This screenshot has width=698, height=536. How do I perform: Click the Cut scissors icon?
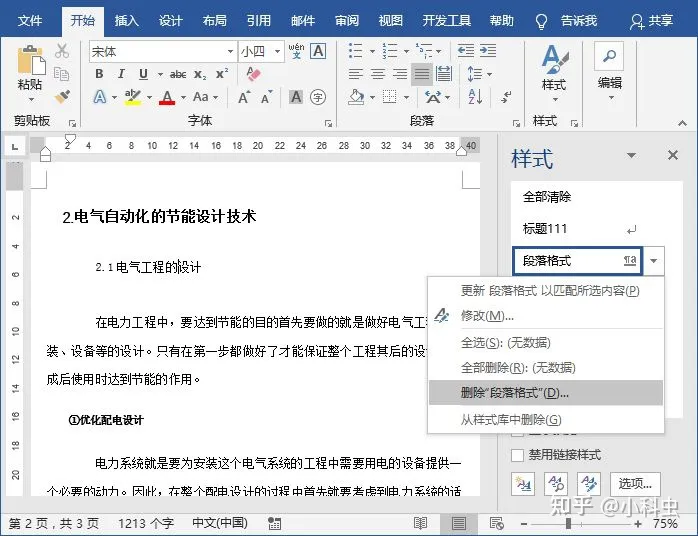(62, 51)
